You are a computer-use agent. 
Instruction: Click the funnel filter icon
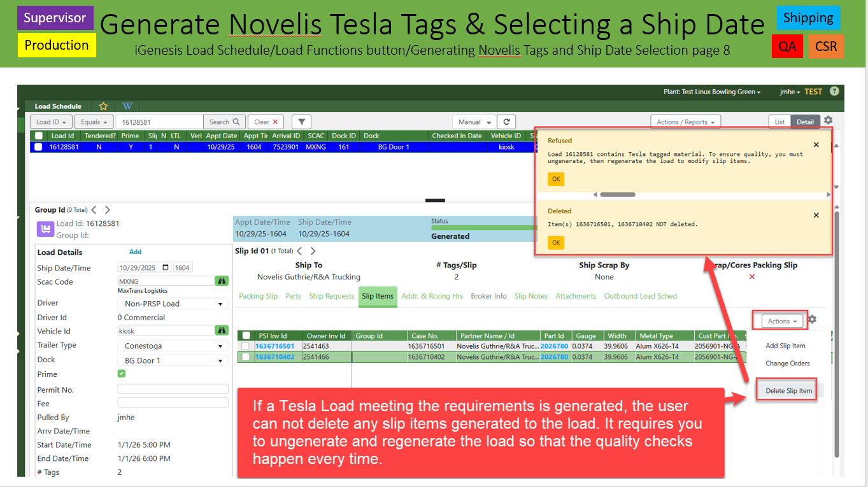click(x=301, y=122)
